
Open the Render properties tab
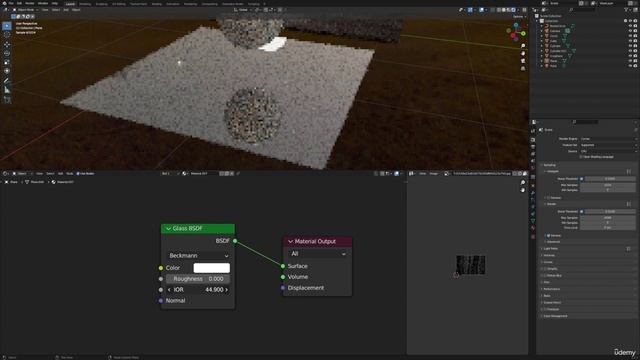tap(533, 140)
